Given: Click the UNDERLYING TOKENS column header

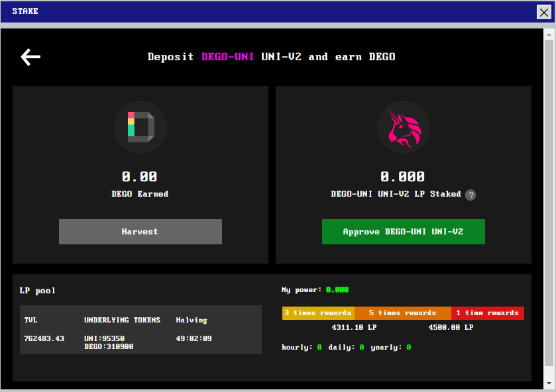Looking at the screenshot, I should pyautogui.click(x=122, y=320).
